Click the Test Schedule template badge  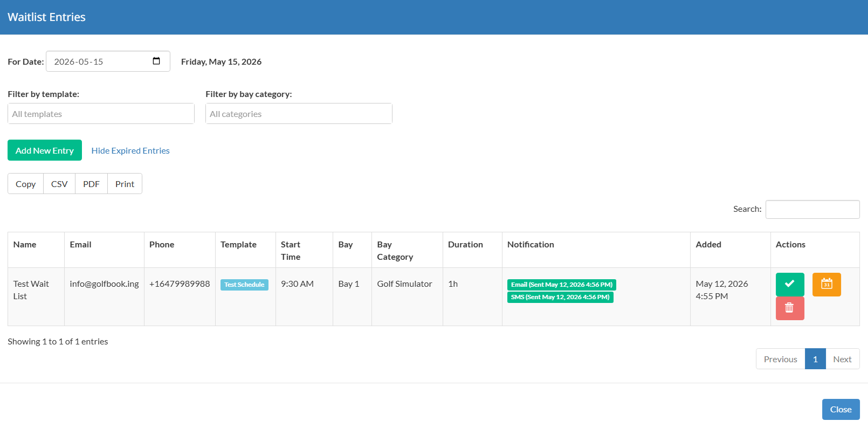(244, 285)
